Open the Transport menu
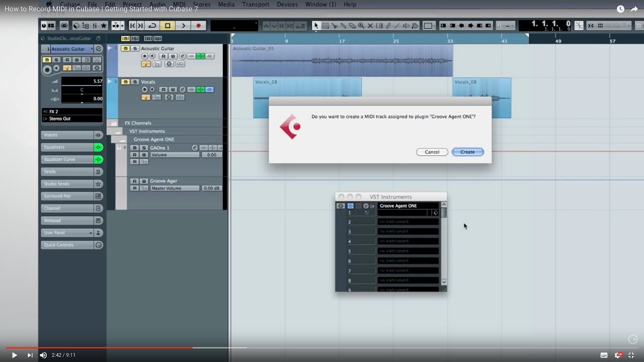This screenshot has width=644, height=362. pyautogui.click(x=256, y=5)
